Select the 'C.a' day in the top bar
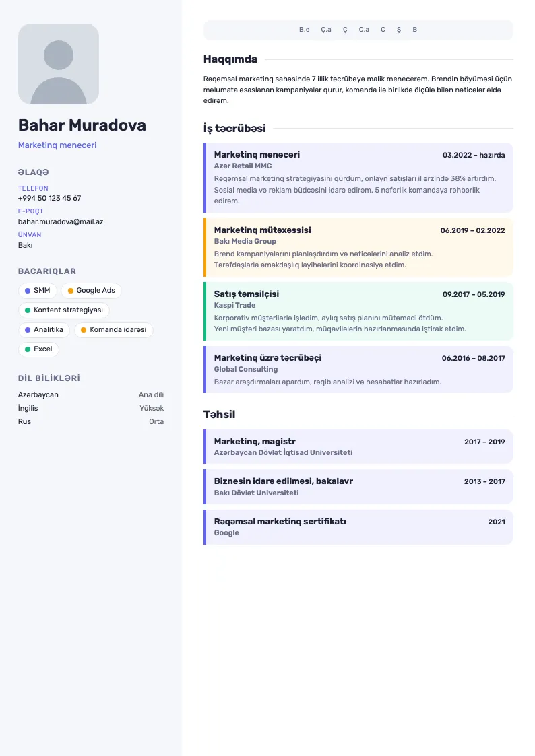 point(364,30)
